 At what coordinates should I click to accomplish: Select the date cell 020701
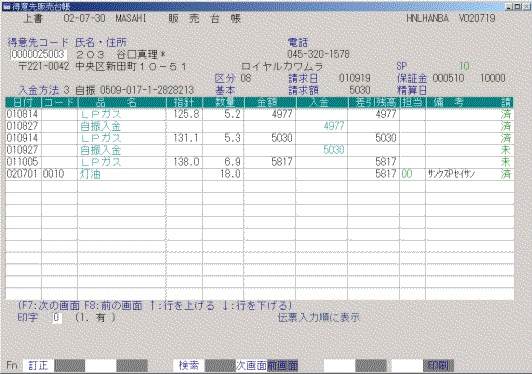(22, 174)
